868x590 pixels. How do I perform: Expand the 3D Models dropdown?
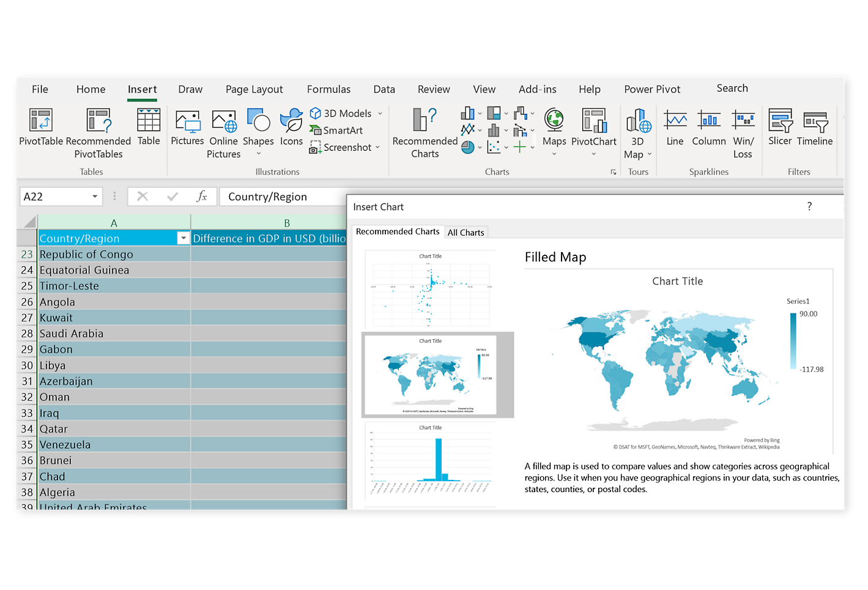pyautogui.click(x=380, y=114)
